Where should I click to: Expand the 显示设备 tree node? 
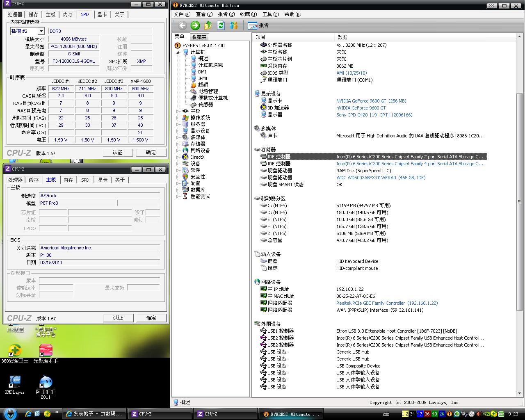(x=178, y=131)
